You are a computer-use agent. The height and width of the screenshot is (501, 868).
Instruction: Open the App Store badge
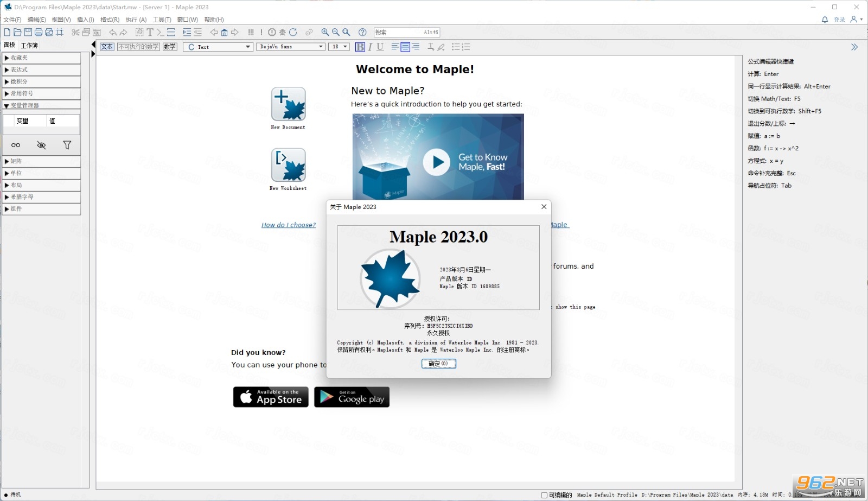point(271,397)
